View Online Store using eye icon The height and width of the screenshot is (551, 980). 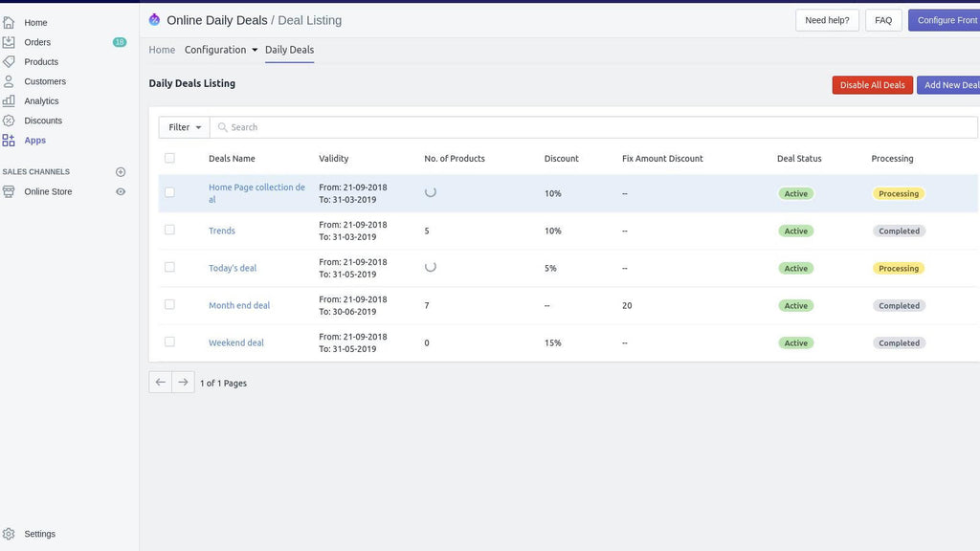[x=121, y=192]
